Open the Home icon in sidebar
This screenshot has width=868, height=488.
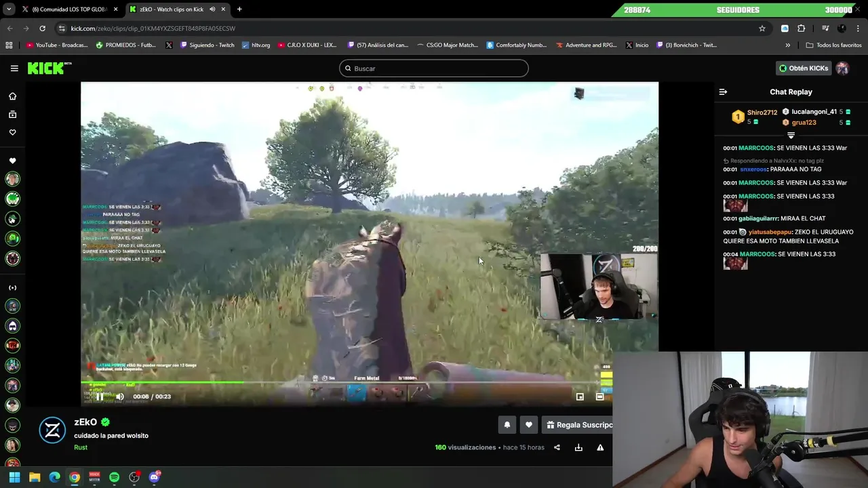[x=12, y=96]
